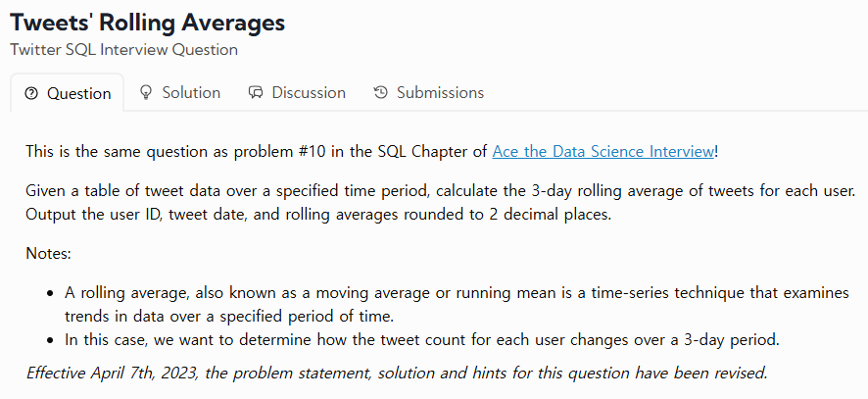The height and width of the screenshot is (399, 868).
Task: Click the line starting 'Output the user ID'
Action: 318,214
